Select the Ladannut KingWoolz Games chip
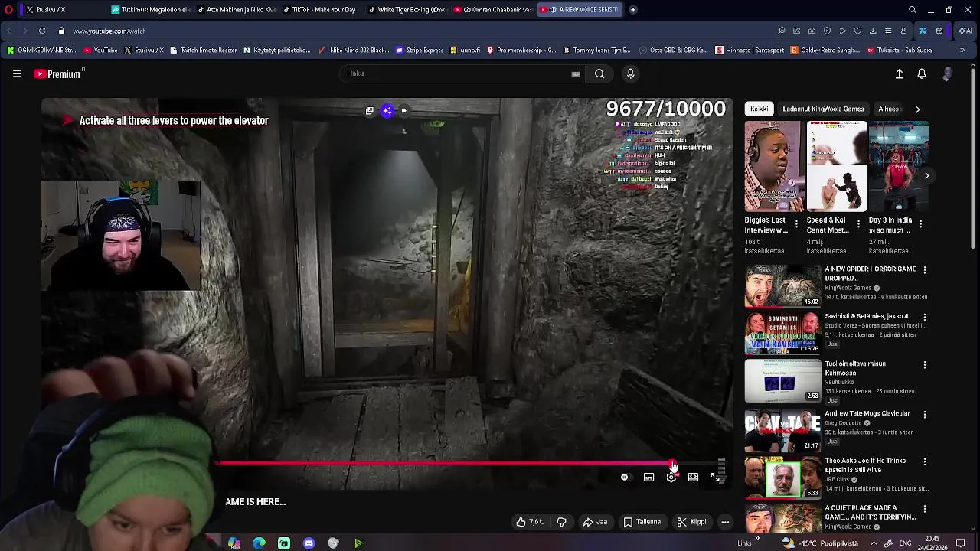 click(x=823, y=109)
